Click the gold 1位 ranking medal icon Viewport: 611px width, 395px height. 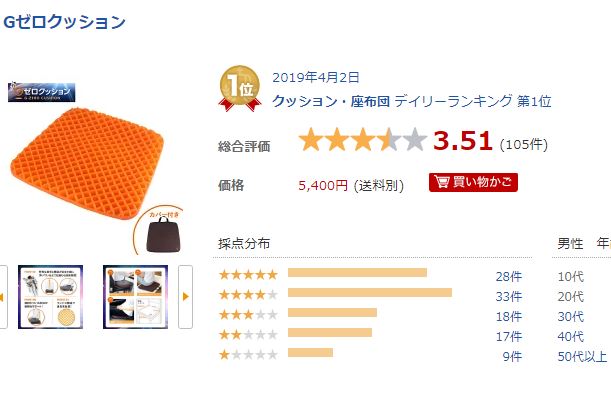pos(240,88)
